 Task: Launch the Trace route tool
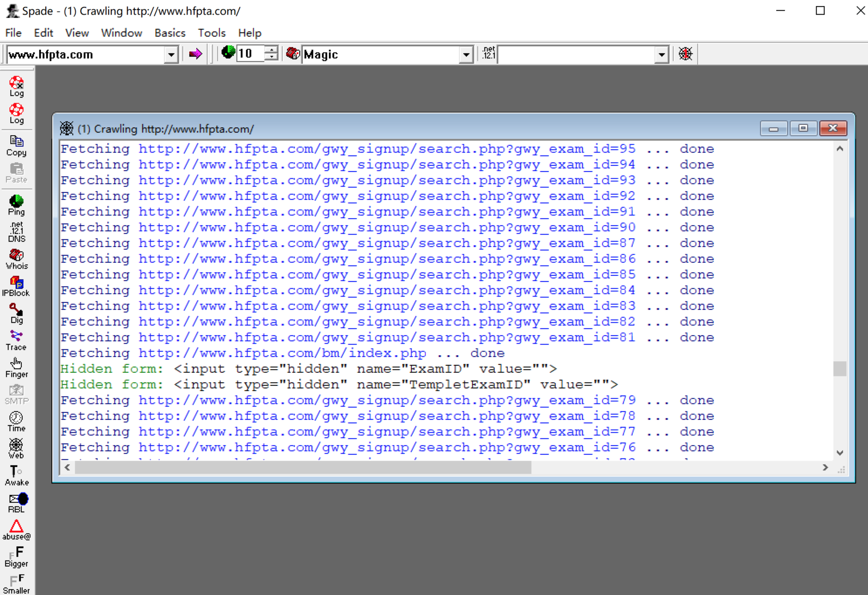click(x=16, y=340)
